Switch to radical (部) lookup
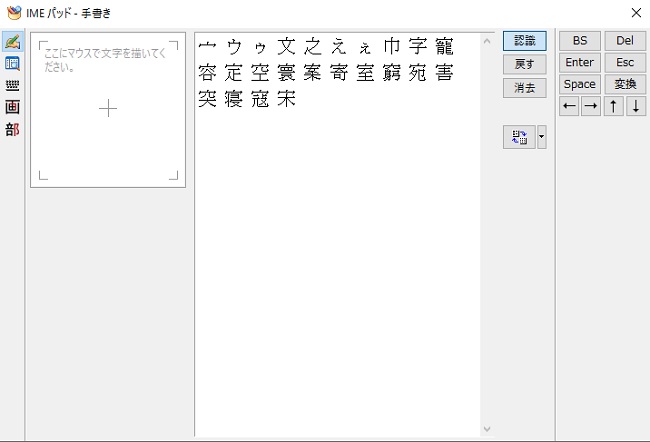The height and width of the screenshot is (442, 650). [x=12, y=129]
